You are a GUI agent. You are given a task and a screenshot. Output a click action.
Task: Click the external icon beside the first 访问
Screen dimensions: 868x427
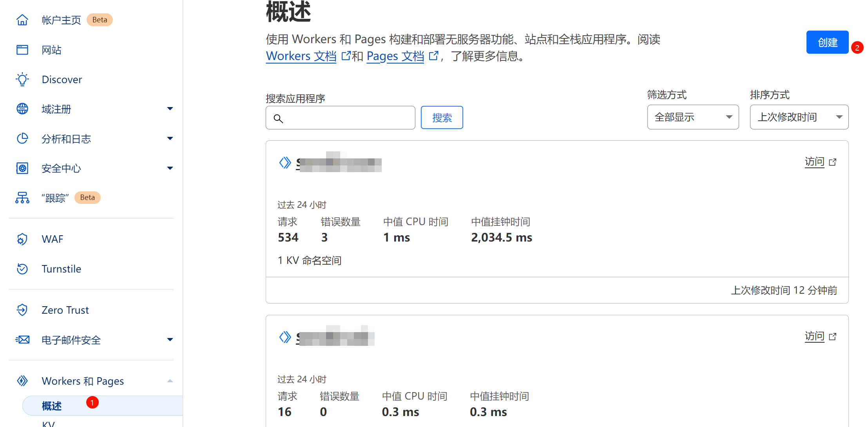coord(833,162)
